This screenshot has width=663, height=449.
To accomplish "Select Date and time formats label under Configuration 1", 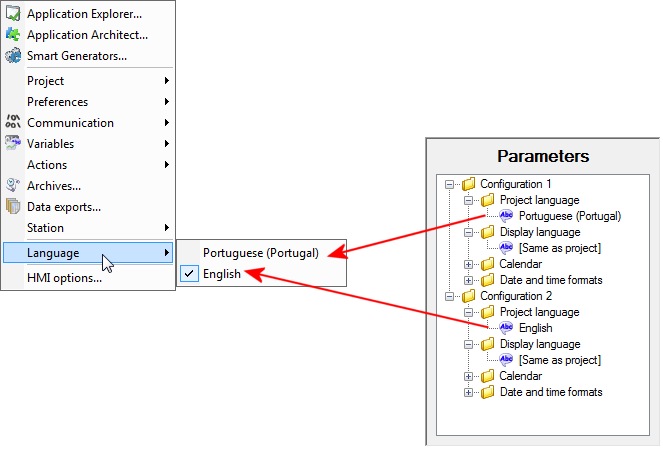I will pyautogui.click(x=551, y=280).
